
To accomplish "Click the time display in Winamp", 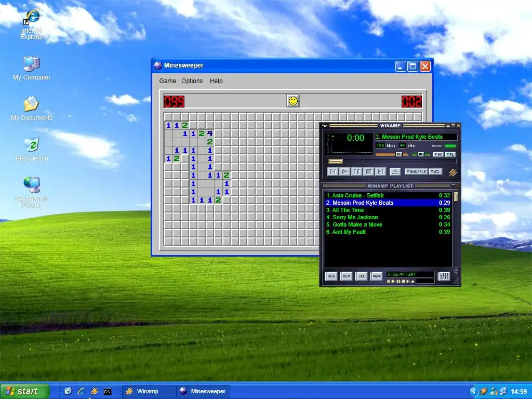I will (x=355, y=138).
